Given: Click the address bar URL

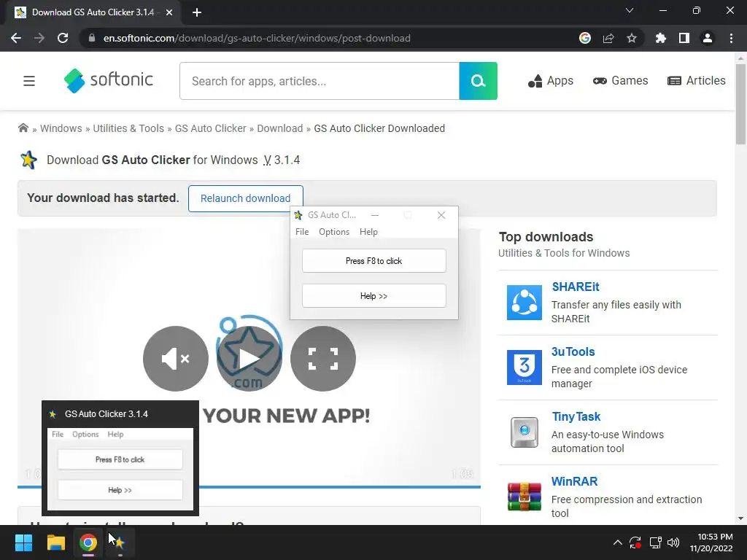Looking at the screenshot, I should 257,38.
